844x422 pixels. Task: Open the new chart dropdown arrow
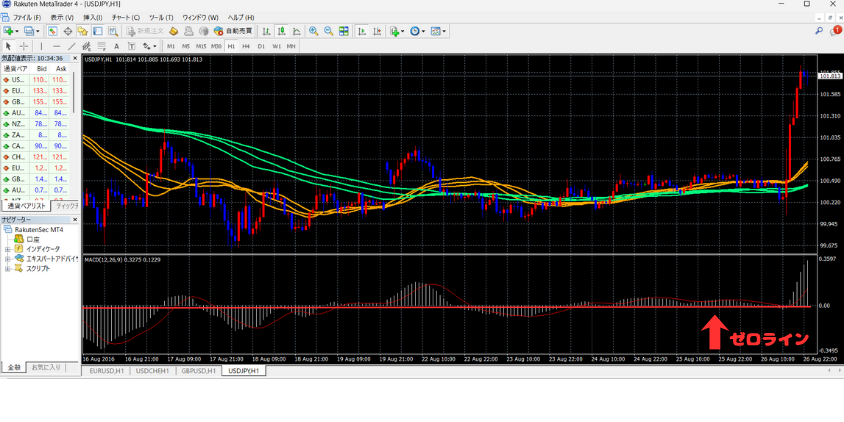click(x=19, y=32)
